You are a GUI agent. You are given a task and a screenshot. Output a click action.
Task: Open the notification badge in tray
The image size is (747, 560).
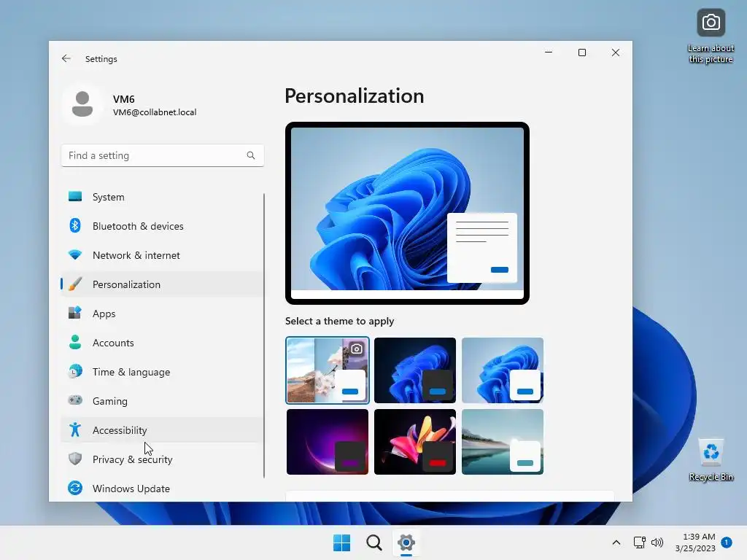pos(727,542)
